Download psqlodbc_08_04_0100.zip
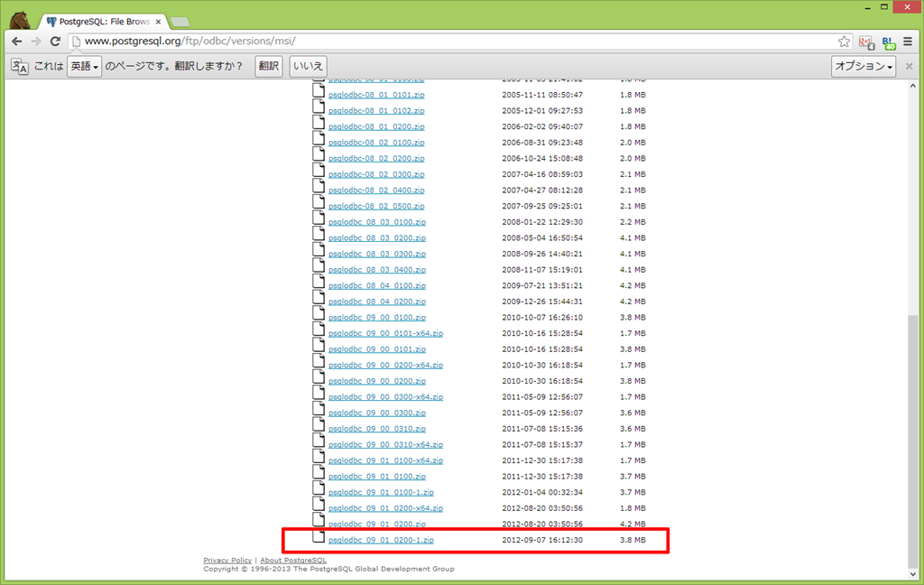 pos(377,285)
